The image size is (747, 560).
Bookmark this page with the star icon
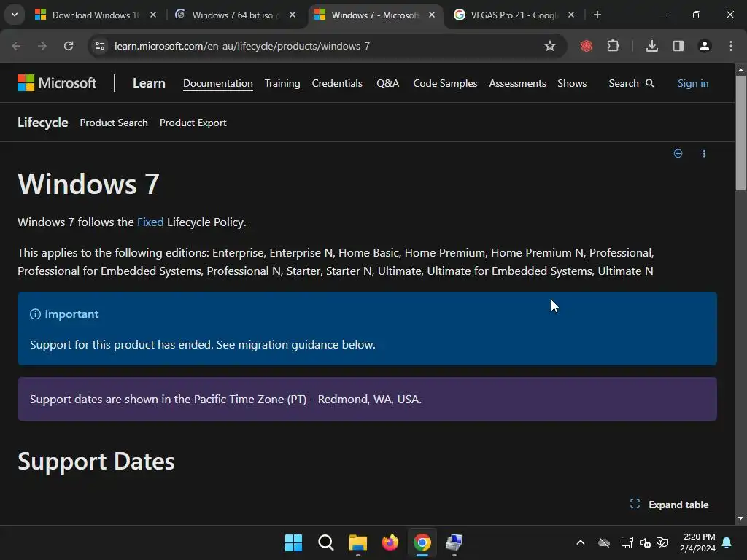pos(550,46)
